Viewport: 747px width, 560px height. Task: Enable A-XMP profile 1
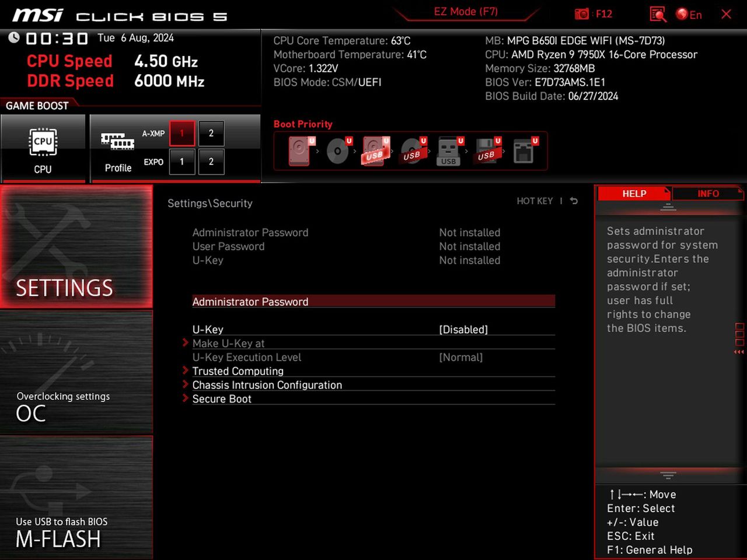click(182, 134)
